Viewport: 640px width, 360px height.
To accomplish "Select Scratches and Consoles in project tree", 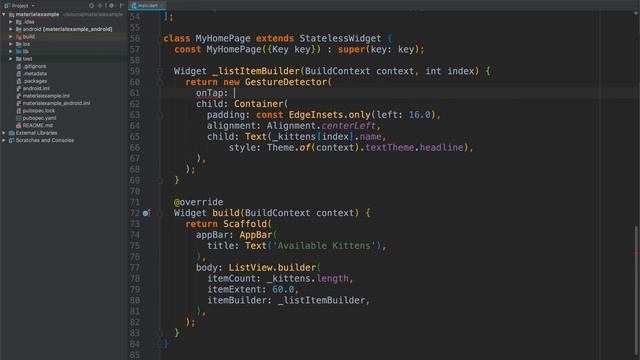I will point(45,140).
